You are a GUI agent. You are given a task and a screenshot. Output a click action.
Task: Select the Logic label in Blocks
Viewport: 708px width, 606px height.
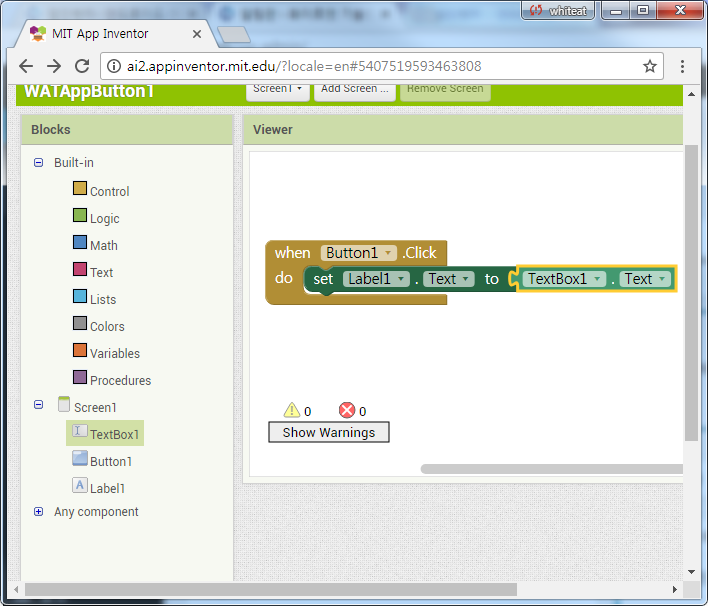click(x=105, y=219)
